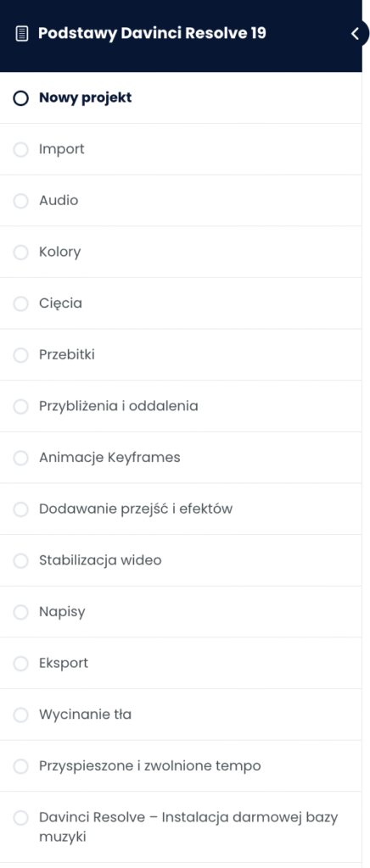The height and width of the screenshot is (868, 370).
Task: Click the circle icon next to Napisy
Action: (20, 612)
